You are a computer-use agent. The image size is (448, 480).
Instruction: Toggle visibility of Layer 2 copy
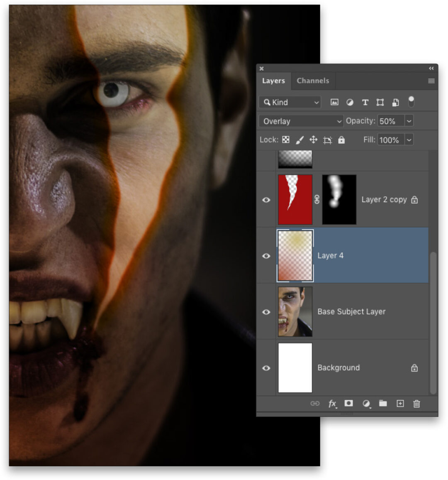point(266,200)
